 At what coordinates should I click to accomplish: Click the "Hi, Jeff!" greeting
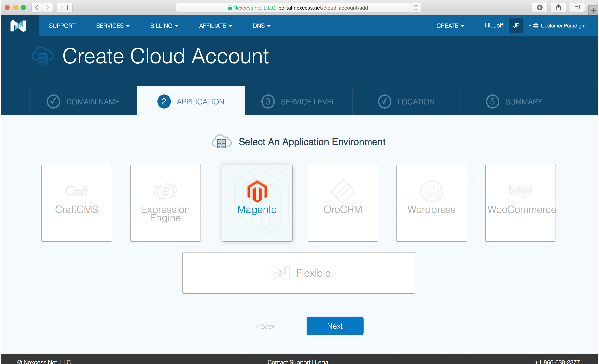pos(494,26)
